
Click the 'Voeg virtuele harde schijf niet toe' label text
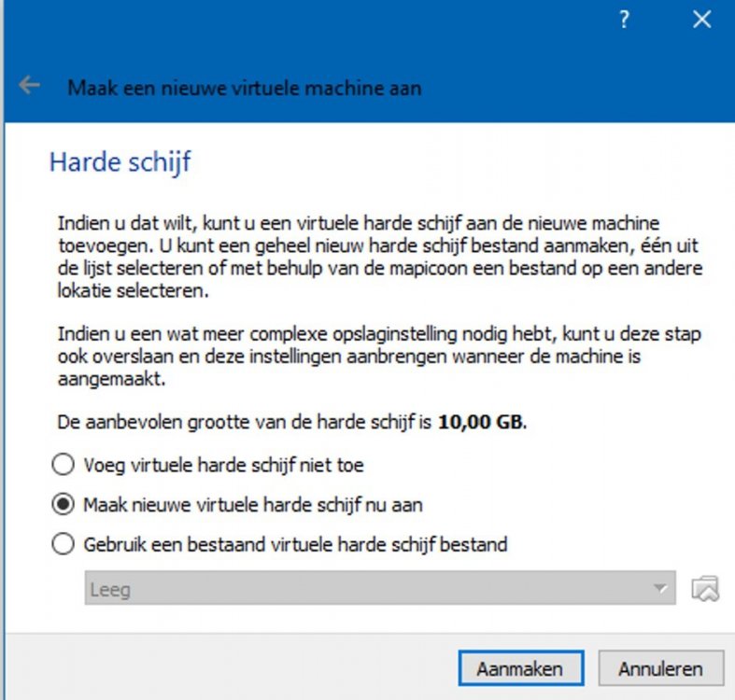224,464
